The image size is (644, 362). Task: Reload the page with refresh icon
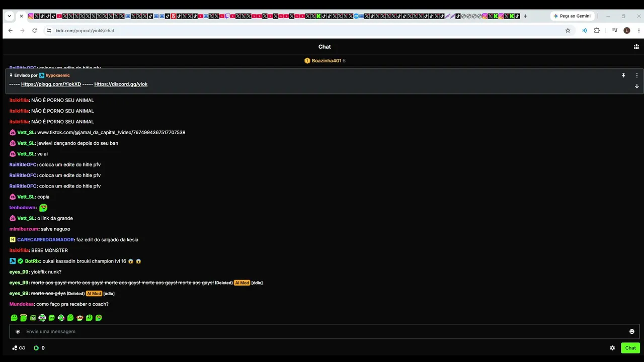click(x=34, y=31)
